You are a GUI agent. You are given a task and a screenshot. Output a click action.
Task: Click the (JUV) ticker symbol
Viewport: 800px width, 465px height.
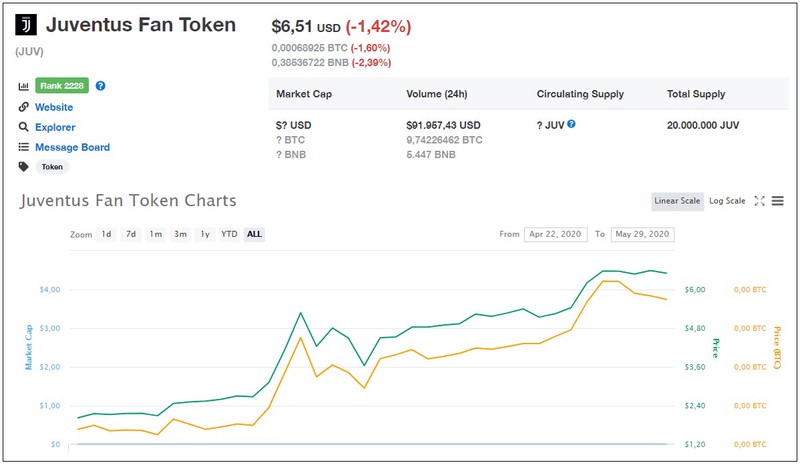coord(29,52)
